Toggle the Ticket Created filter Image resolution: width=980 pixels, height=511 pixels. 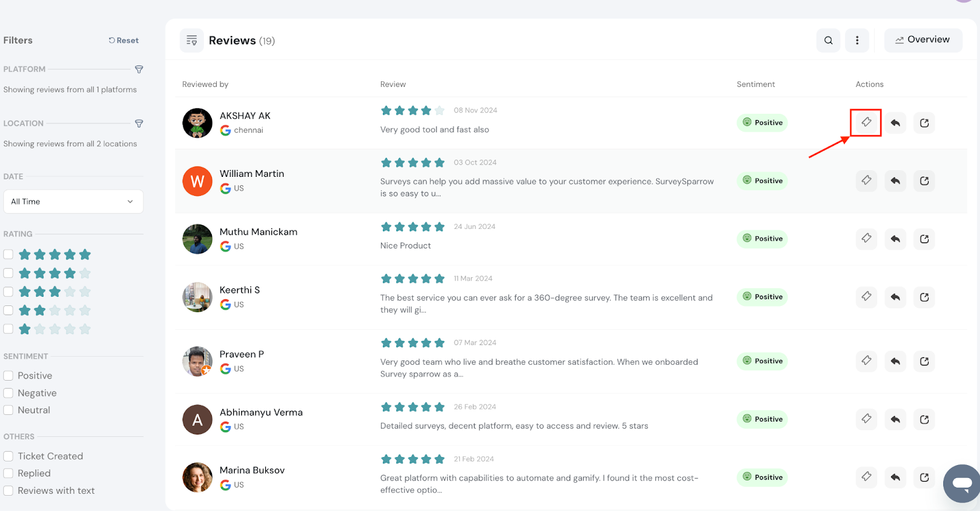click(x=9, y=456)
